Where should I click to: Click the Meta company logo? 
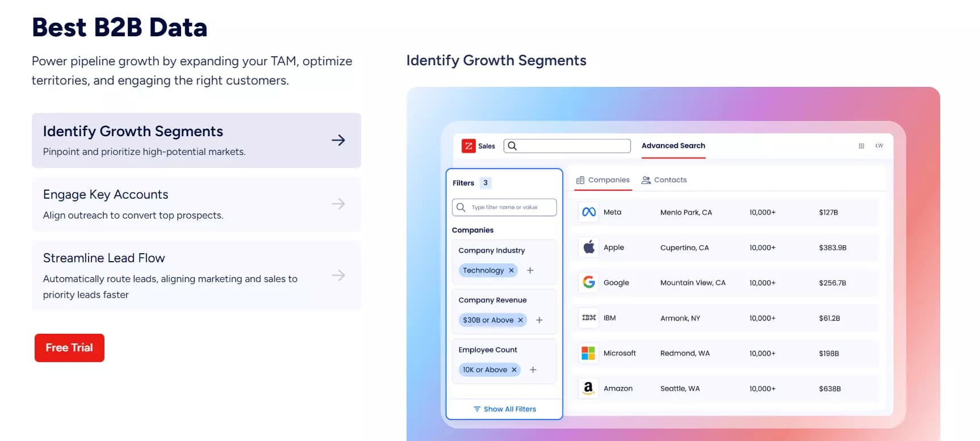(589, 212)
